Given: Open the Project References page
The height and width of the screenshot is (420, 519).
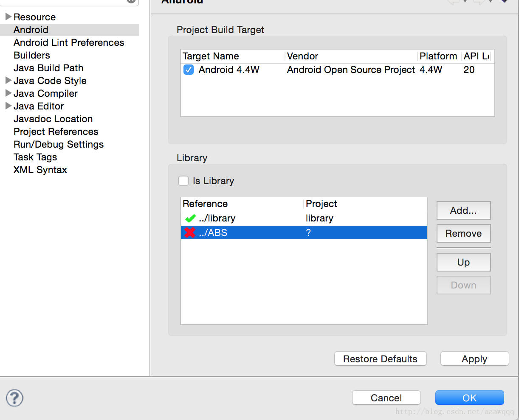Looking at the screenshot, I should click(x=56, y=132).
